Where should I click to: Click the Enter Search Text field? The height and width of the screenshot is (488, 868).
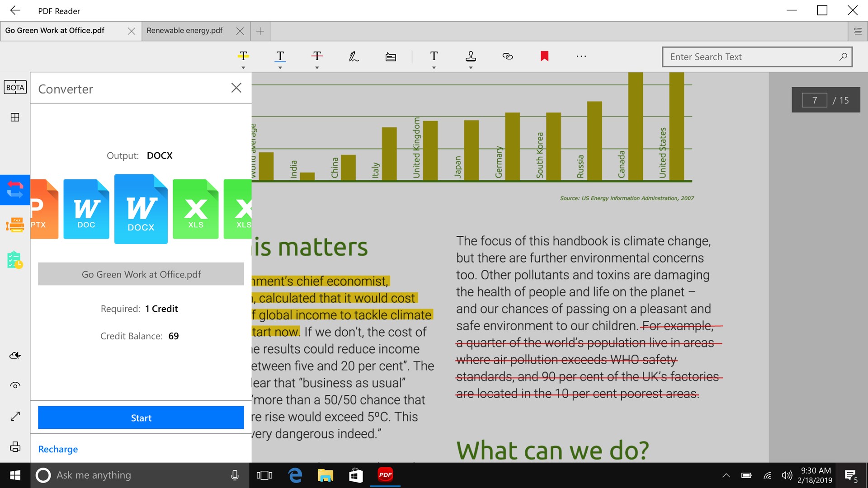pos(750,57)
